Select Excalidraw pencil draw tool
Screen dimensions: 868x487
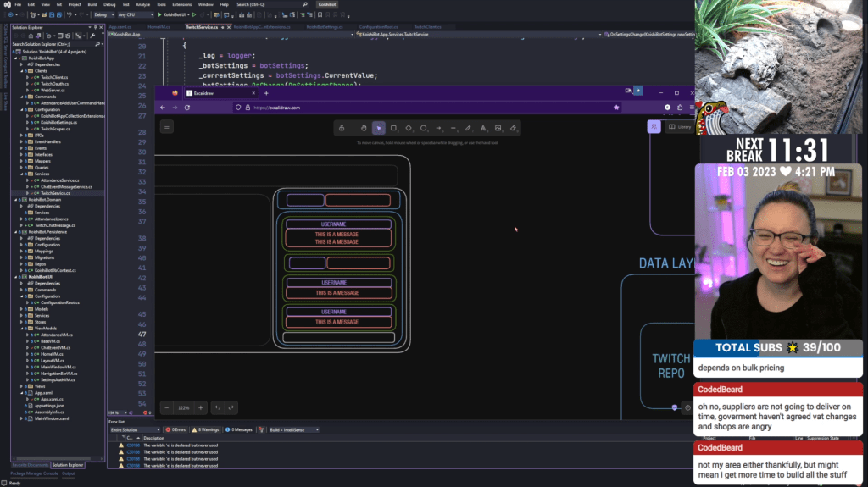(x=468, y=128)
